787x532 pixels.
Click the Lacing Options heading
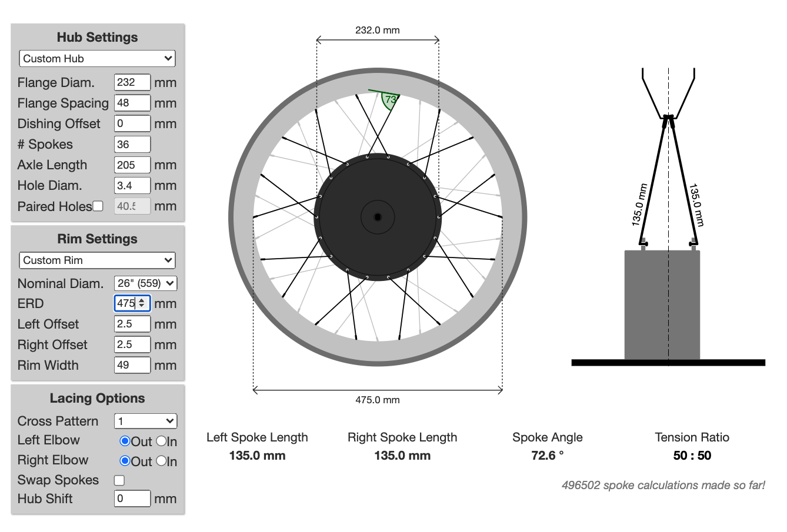(97, 398)
